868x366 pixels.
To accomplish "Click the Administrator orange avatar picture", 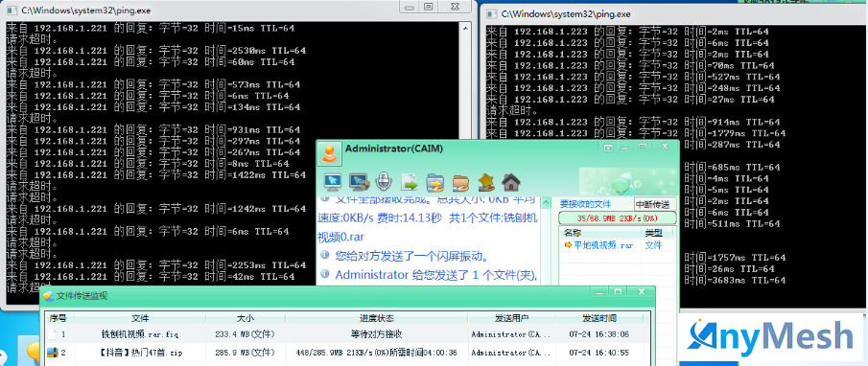I will point(329,152).
